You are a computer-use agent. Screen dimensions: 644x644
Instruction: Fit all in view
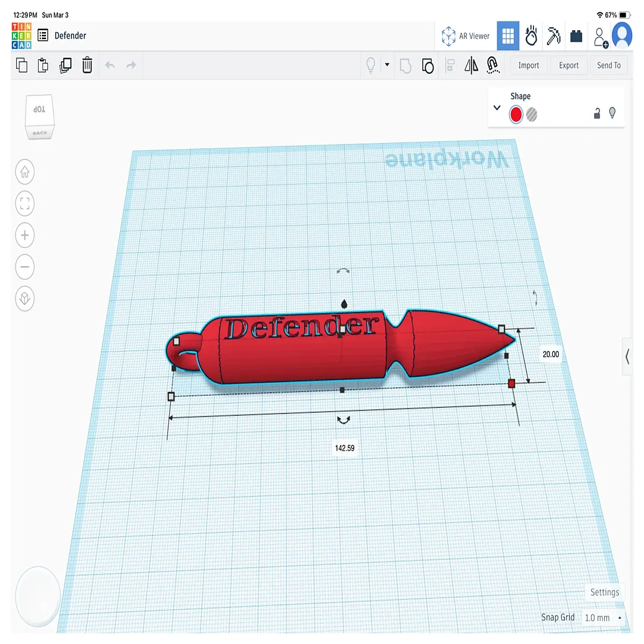(x=25, y=203)
